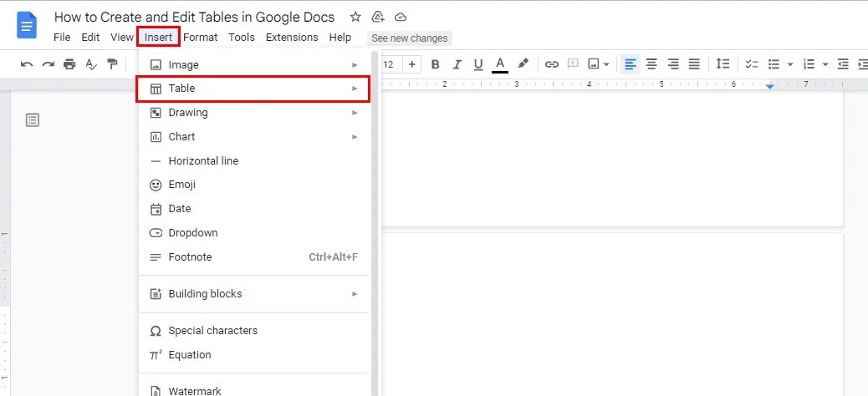Run spelling and grammar check
Viewport: 868px width, 396px height.
click(91, 64)
